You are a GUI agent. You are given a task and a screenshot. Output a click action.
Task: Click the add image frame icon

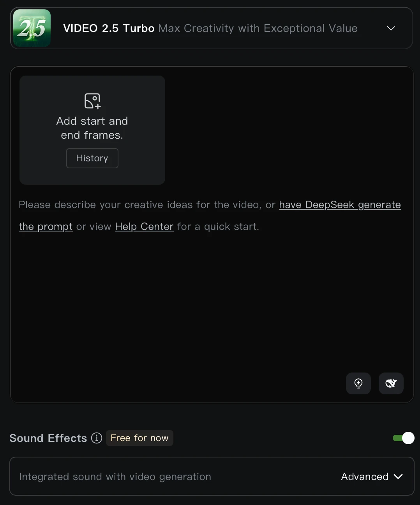(x=92, y=101)
